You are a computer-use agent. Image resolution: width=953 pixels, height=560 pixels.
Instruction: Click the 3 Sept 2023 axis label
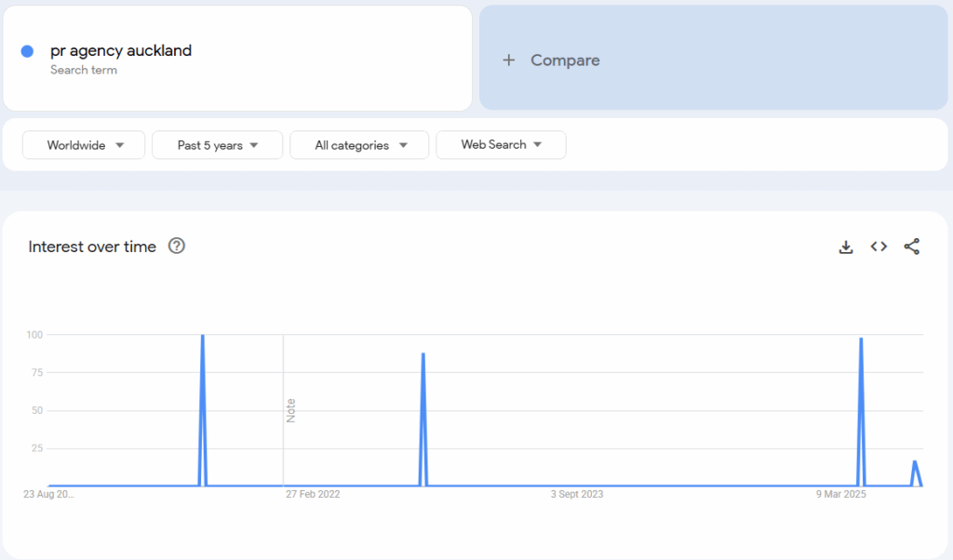[578, 495]
